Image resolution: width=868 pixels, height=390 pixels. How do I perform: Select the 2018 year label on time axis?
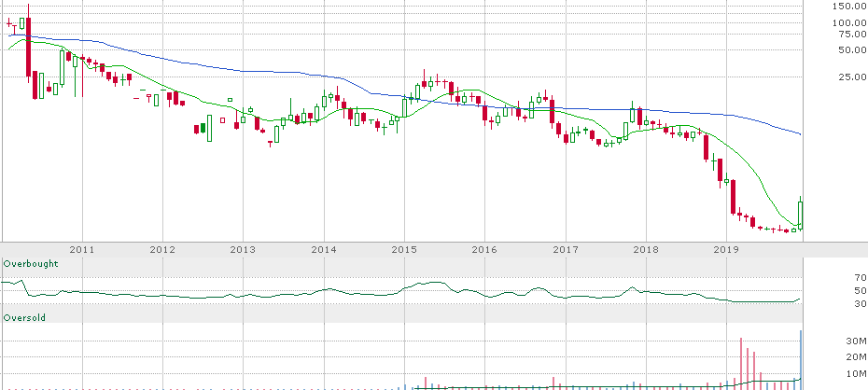[x=646, y=249]
